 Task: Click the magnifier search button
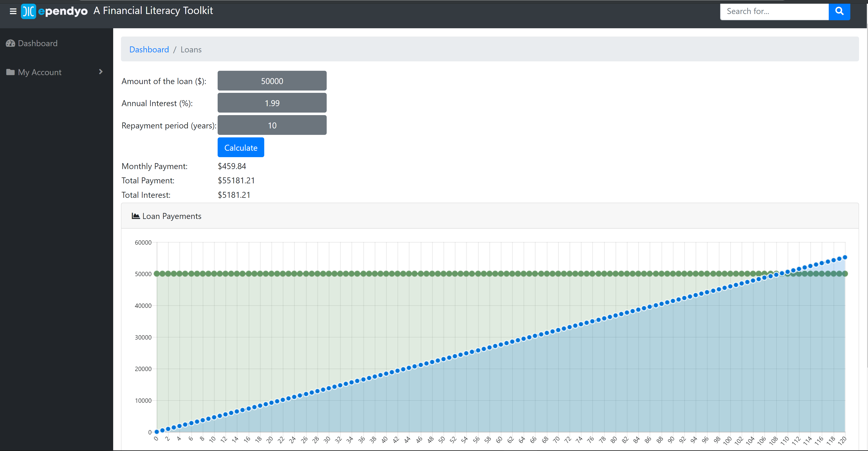click(839, 11)
